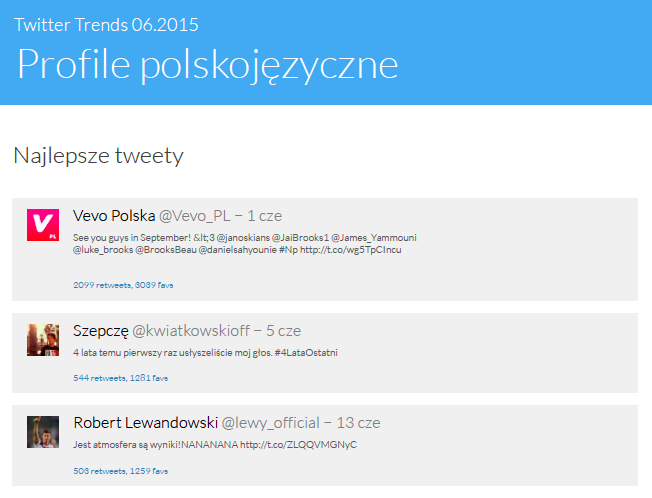The height and width of the screenshot is (498, 652).
Task: Open the Robert Lewandowski author name
Action: click(x=145, y=423)
